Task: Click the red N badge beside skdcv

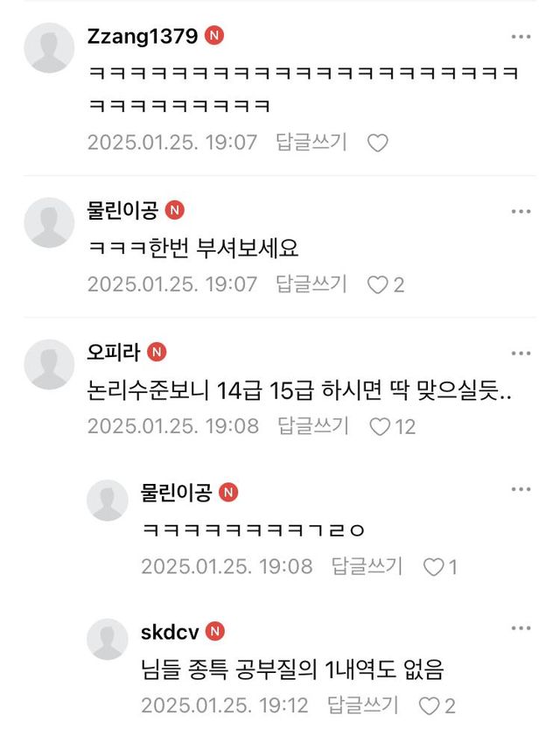Action: pyautogui.click(x=214, y=631)
